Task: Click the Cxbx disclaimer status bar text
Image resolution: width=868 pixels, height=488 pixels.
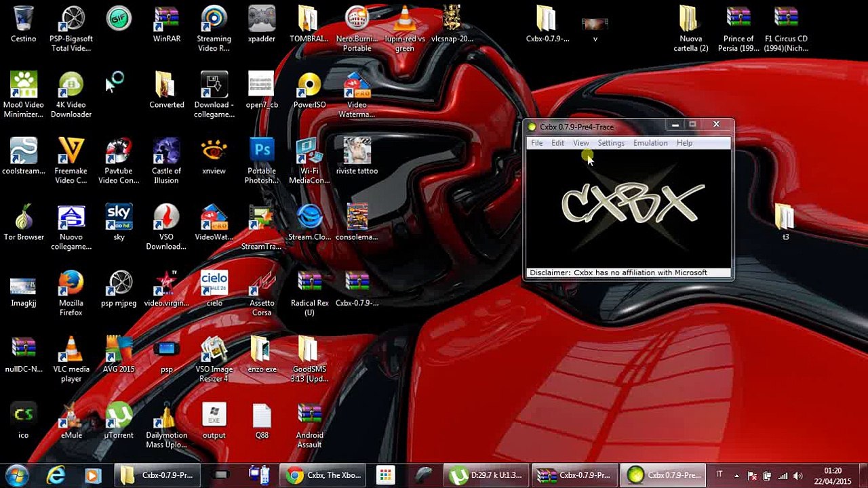Action: [618, 272]
